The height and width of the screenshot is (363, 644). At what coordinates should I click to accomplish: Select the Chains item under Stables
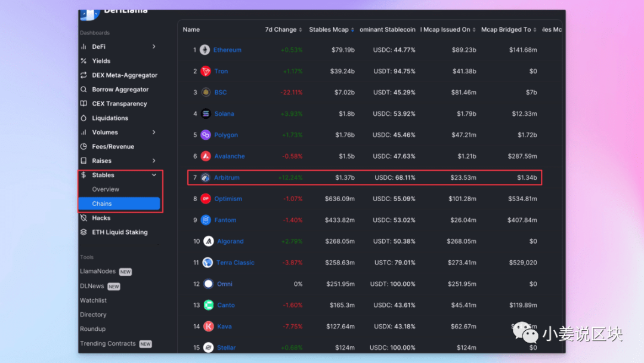pos(119,204)
